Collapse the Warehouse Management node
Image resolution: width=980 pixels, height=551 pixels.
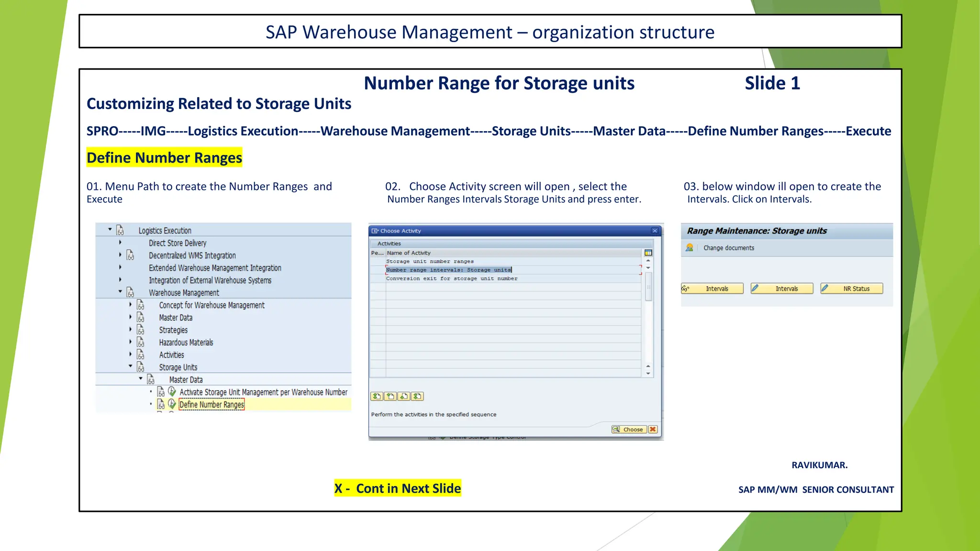[x=120, y=292]
